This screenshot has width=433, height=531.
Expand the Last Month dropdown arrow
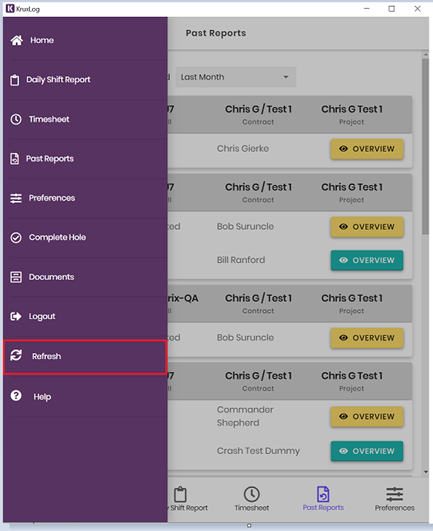pos(286,77)
